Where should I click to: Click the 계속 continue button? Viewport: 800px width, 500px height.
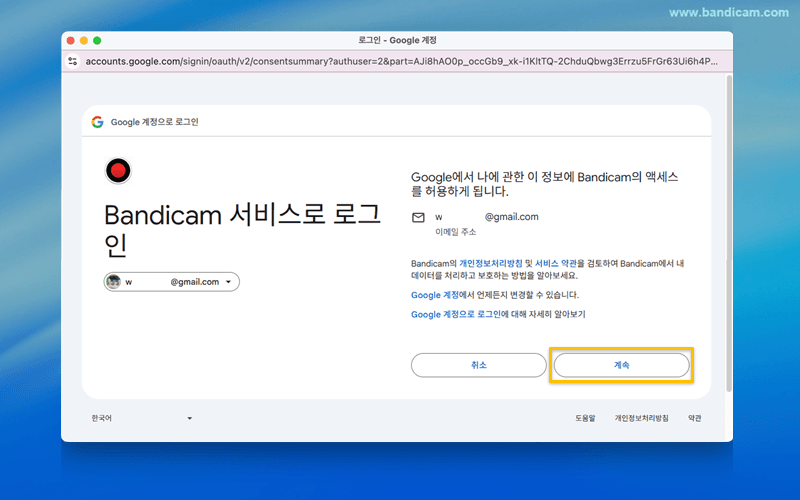621,365
